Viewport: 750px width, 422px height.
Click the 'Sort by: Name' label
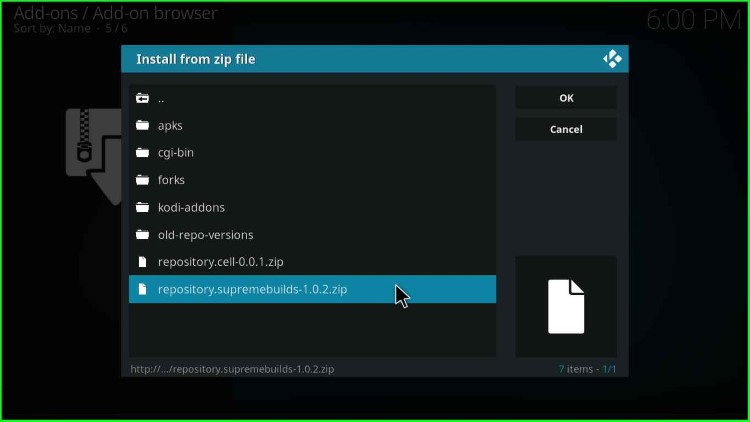(x=52, y=28)
